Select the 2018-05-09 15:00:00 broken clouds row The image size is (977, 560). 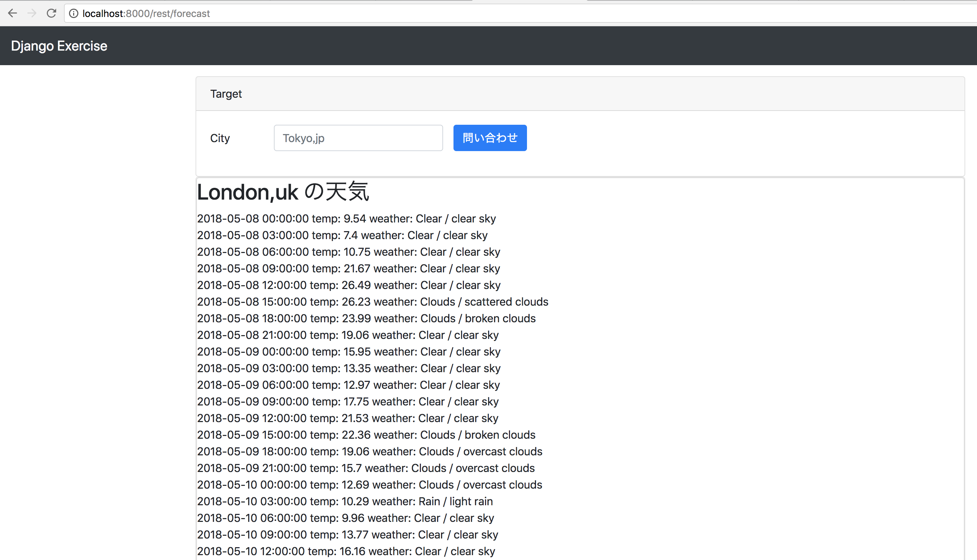[366, 435]
